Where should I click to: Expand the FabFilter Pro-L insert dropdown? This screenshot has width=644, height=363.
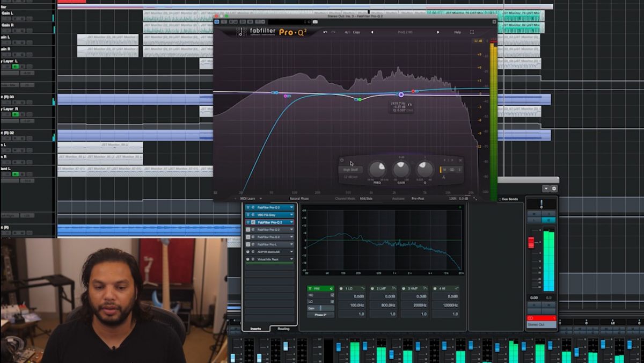[291, 244]
